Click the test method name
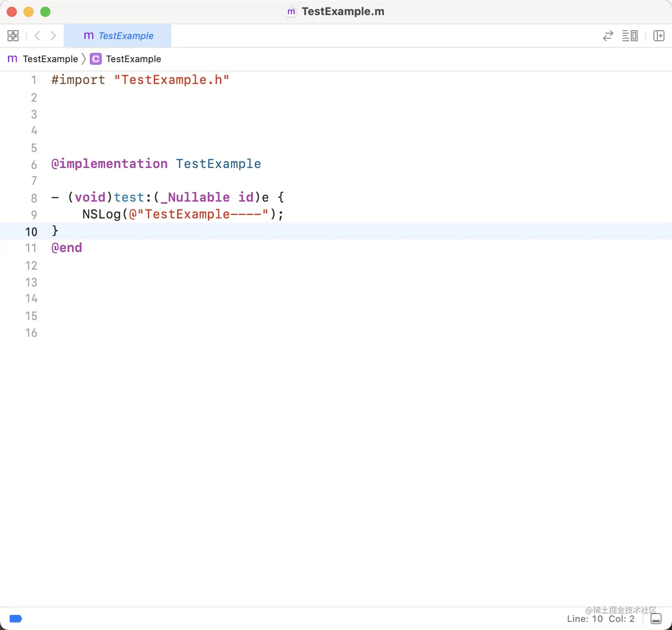 point(129,197)
